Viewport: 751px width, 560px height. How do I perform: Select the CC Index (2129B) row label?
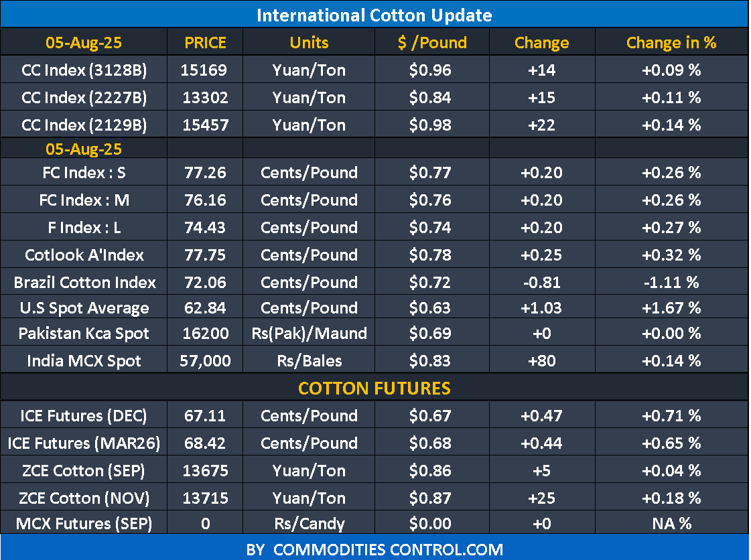(x=84, y=125)
